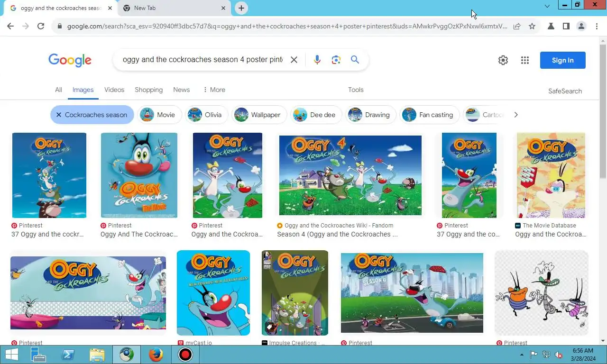Screen dimensions: 607x364
Task: Open the wide Season 4 Fandom poster thumbnail
Action: coord(350,175)
